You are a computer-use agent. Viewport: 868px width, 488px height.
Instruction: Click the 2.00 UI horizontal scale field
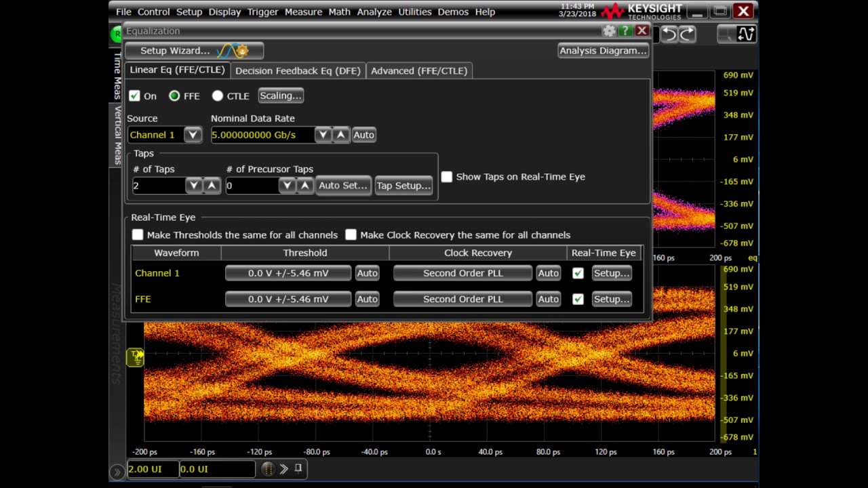[153, 469]
